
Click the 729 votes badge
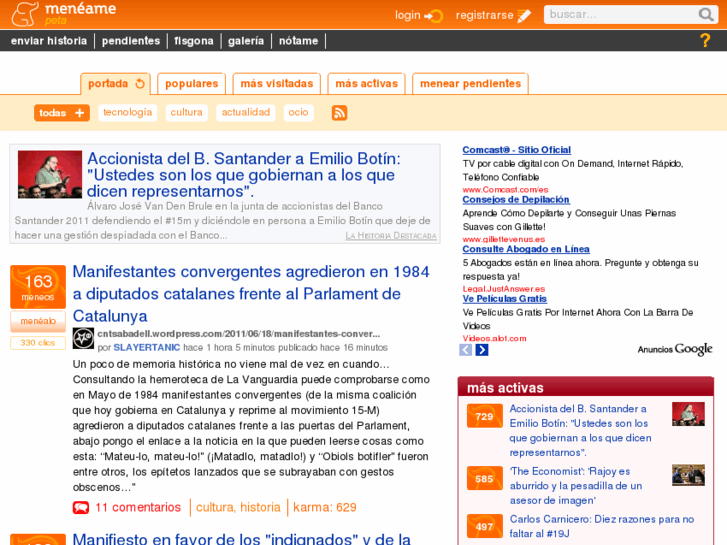(x=485, y=416)
